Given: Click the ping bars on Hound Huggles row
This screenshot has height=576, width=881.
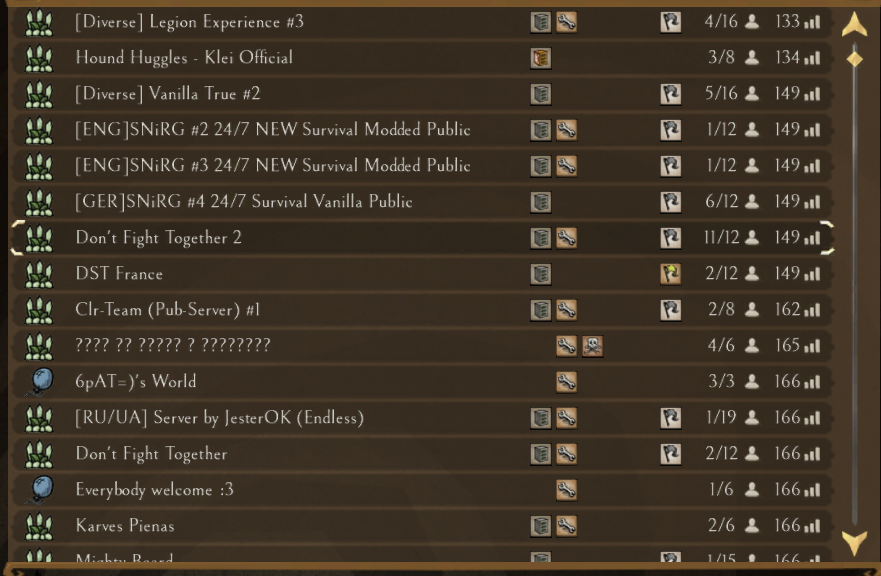Looking at the screenshot, I should (812, 57).
